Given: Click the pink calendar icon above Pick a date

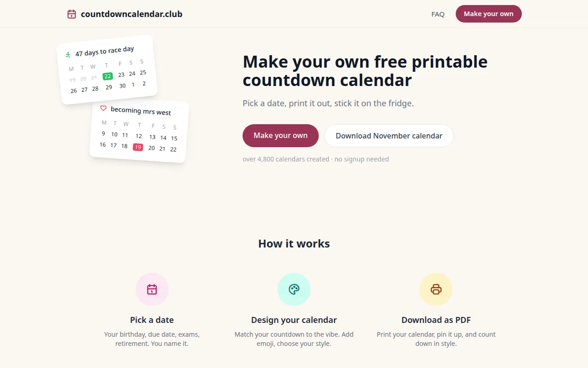Looking at the screenshot, I should pos(152,289).
